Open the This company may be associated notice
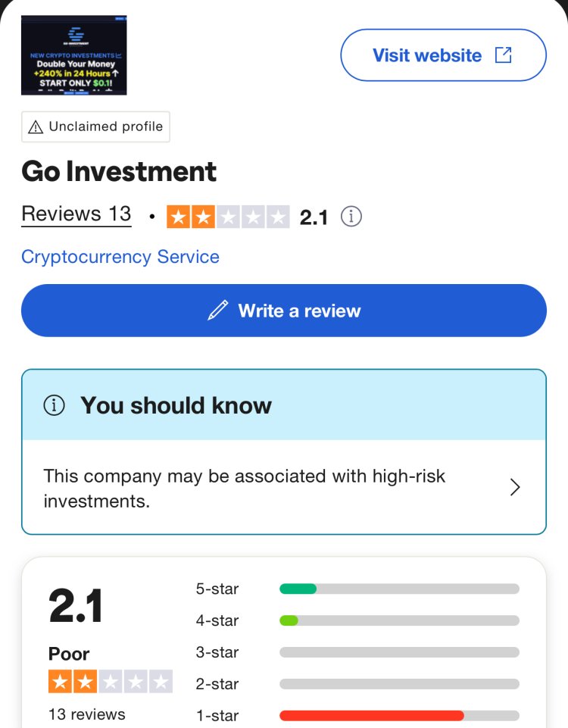 pyautogui.click(x=284, y=488)
